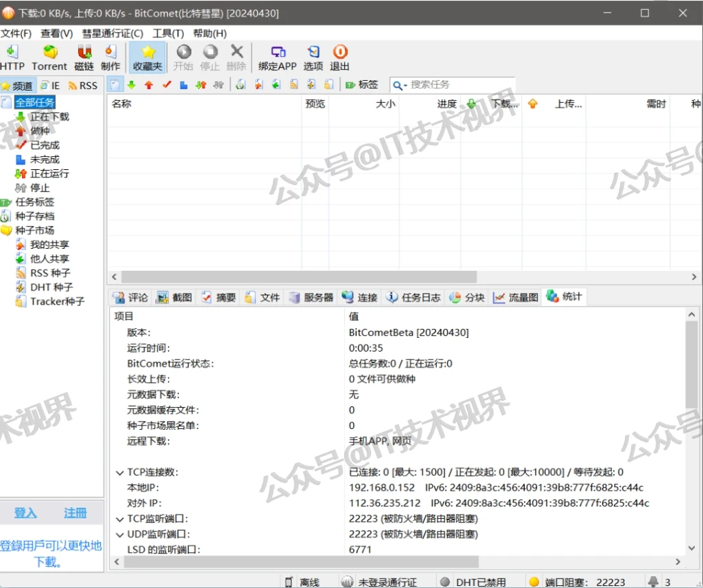Switch to the RSS sidebar tab
Screen dimensions: 703x588
[x=83, y=86]
